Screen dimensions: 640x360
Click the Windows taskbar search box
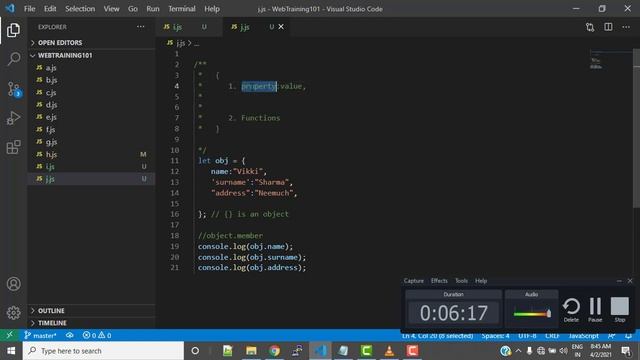(103, 351)
